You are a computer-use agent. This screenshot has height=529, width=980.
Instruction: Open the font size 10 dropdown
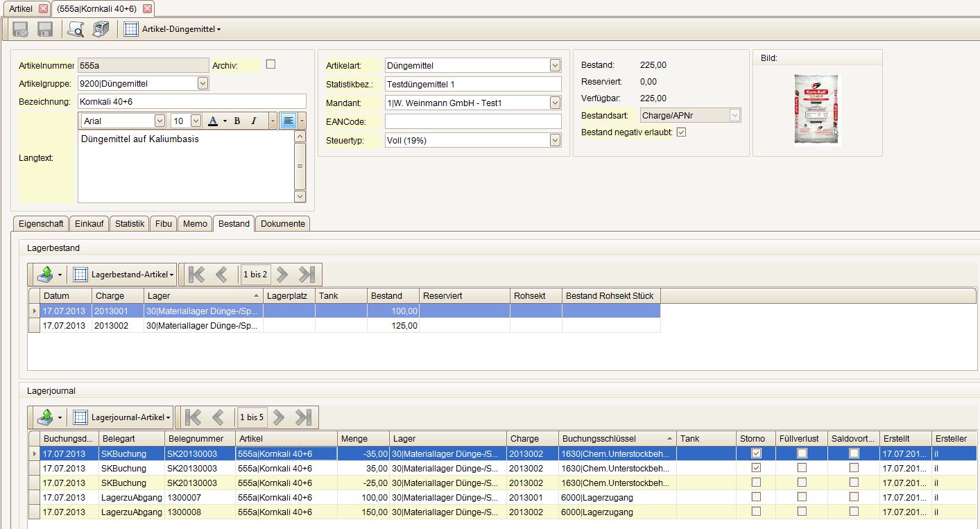(196, 121)
